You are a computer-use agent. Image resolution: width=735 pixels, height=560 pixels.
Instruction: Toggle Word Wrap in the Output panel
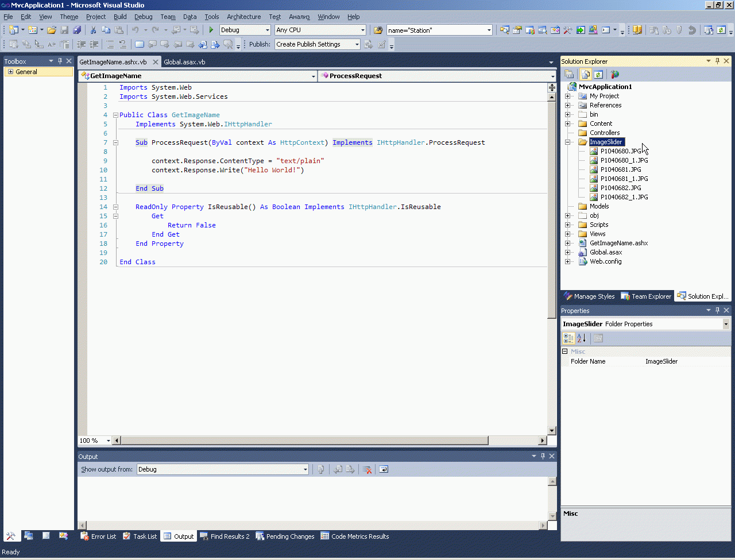(x=384, y=469)
